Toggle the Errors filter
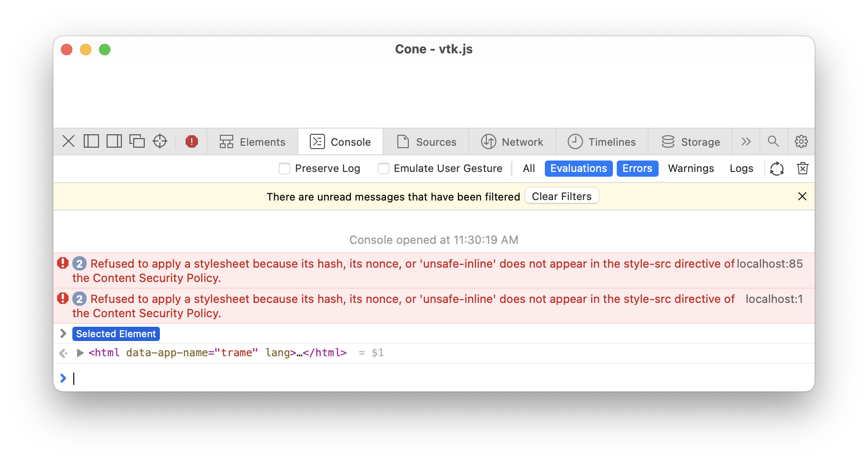 [x=637, y=169]
